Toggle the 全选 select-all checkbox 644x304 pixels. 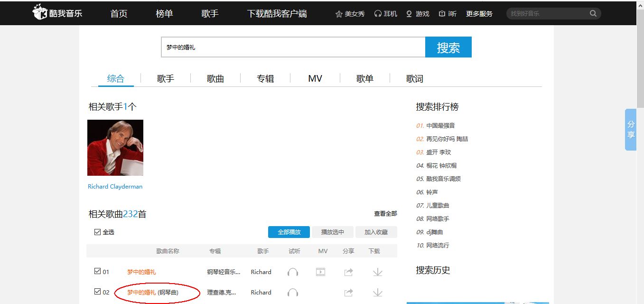point(98,232)
